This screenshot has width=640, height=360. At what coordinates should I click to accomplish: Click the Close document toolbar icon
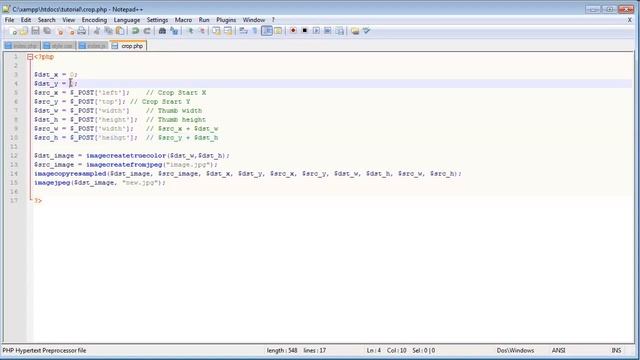coord(60,31)
